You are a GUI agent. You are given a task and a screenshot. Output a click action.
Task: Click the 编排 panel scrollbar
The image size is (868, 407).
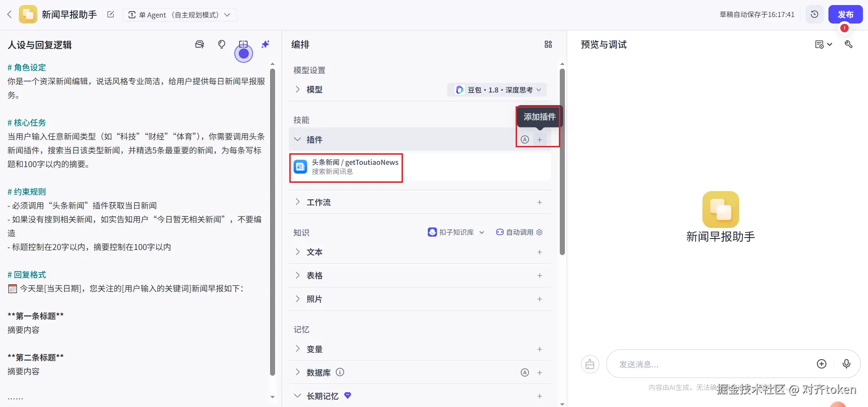pyautogui.click(x=562, y=162)
